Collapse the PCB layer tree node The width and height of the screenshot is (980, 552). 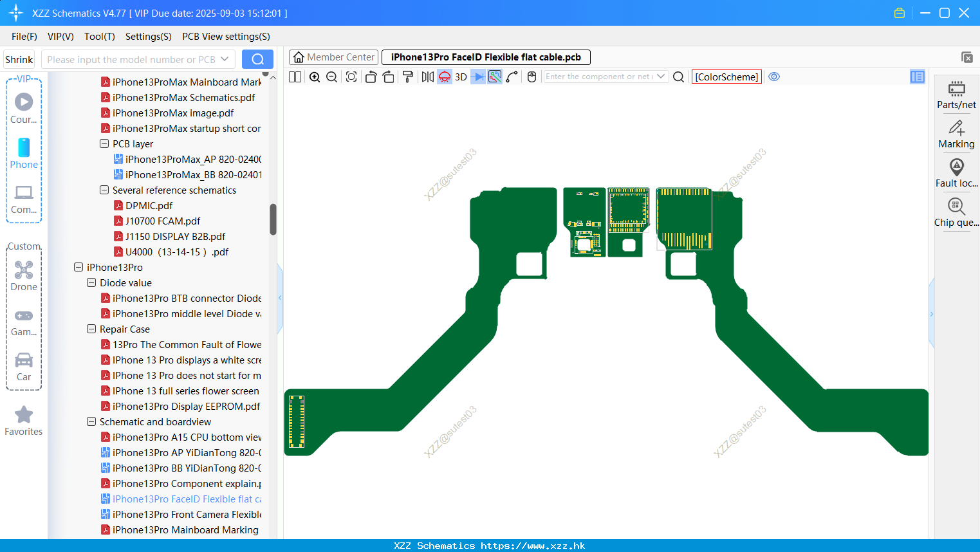tap(104, 143)
